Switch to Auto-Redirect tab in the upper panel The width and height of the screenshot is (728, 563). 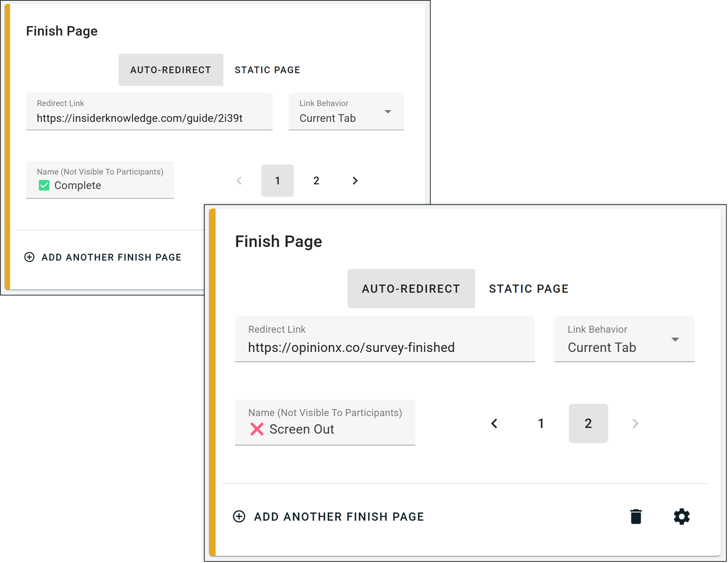point(171,70)
